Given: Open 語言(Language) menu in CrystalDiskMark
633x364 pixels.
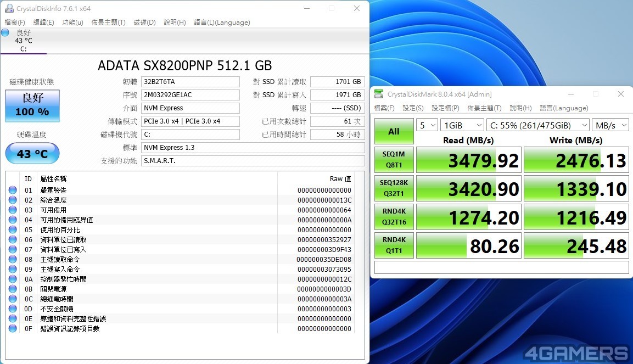Looking at the screenshot, I should coord(564,108).
